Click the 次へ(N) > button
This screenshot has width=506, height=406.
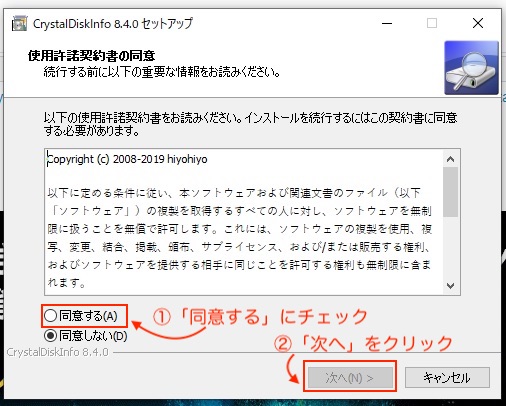pyautogui.click(x=350, y=378)
